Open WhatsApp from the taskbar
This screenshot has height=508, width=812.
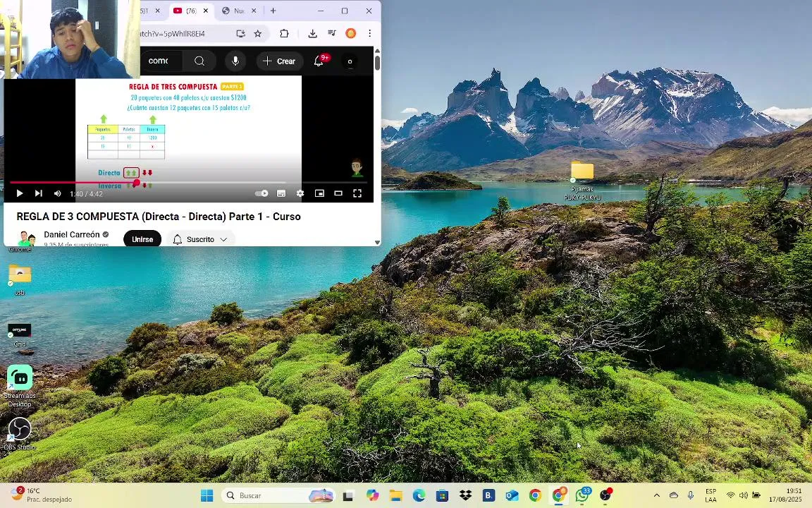coord(582,495)
